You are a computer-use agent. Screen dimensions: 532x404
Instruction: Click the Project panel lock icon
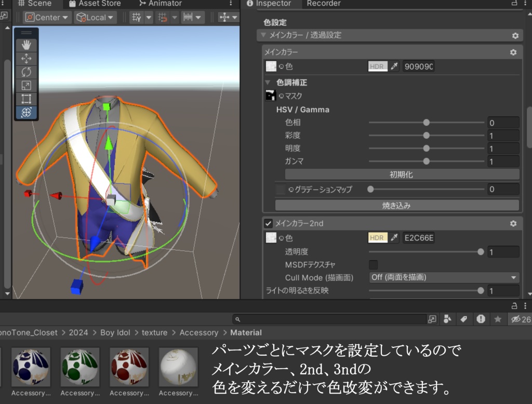[x=514, y=306]
